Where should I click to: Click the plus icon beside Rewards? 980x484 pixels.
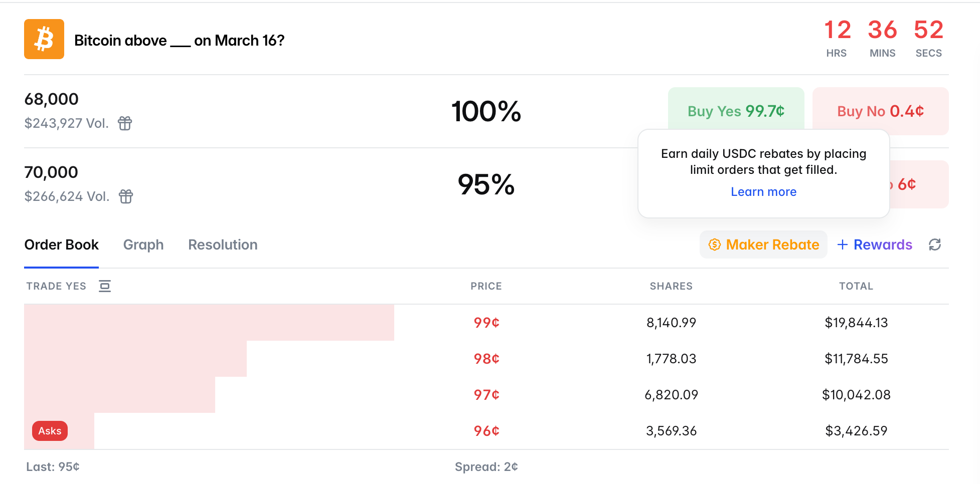click(843, 245)
